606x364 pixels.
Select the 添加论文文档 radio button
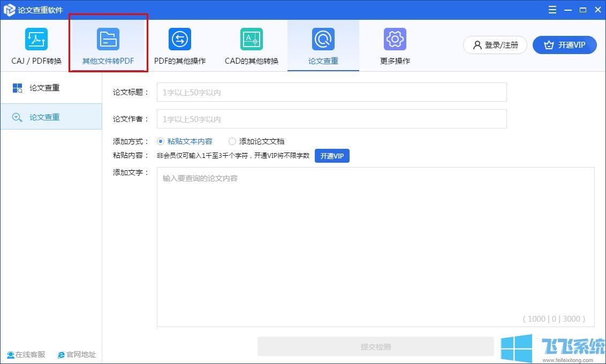(232, 141)
